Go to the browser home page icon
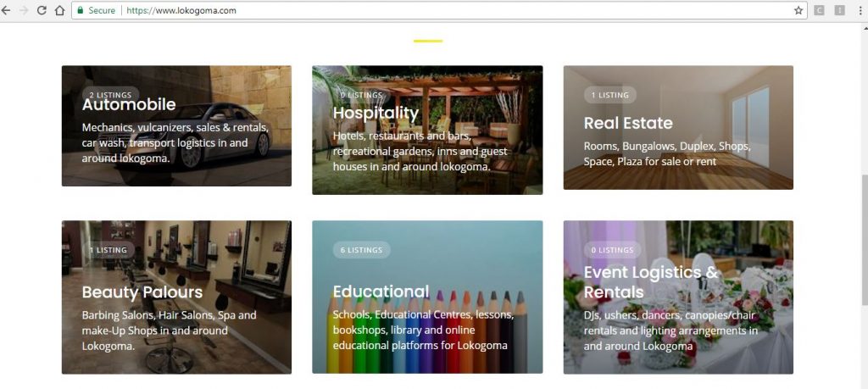The image size is (868, 389). pos(59,10)
